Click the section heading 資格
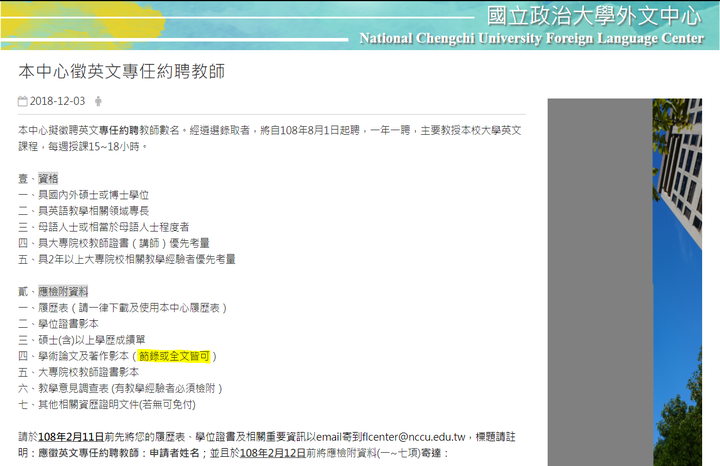 [48, 179]
